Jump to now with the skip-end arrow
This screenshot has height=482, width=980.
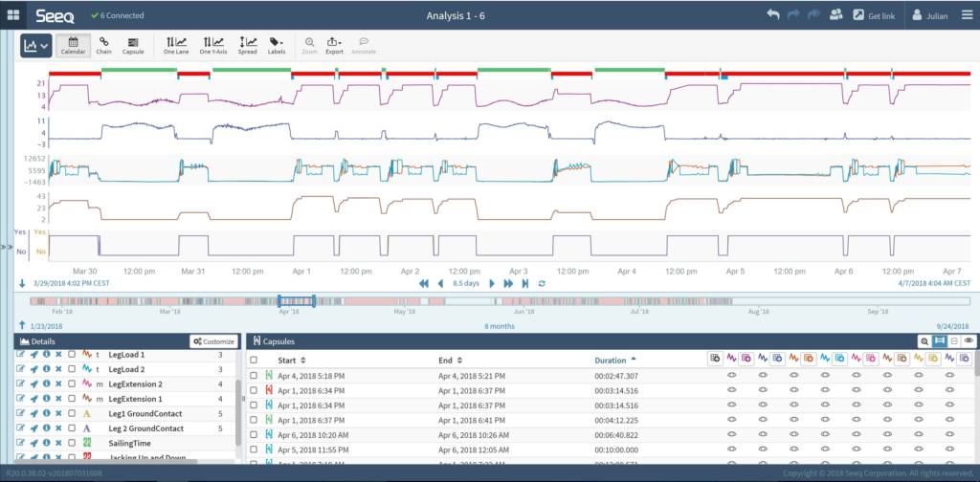tap(525, 283)
